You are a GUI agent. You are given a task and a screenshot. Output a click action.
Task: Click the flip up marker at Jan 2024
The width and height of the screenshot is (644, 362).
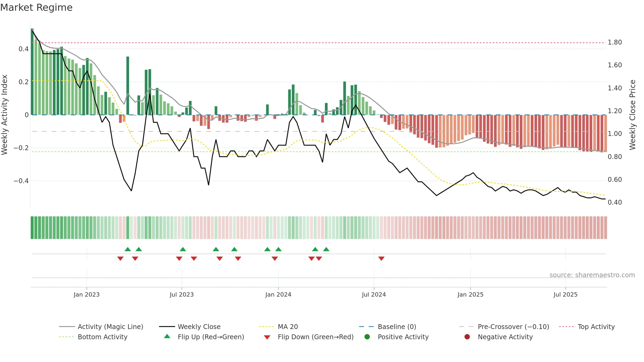point(278,249)
